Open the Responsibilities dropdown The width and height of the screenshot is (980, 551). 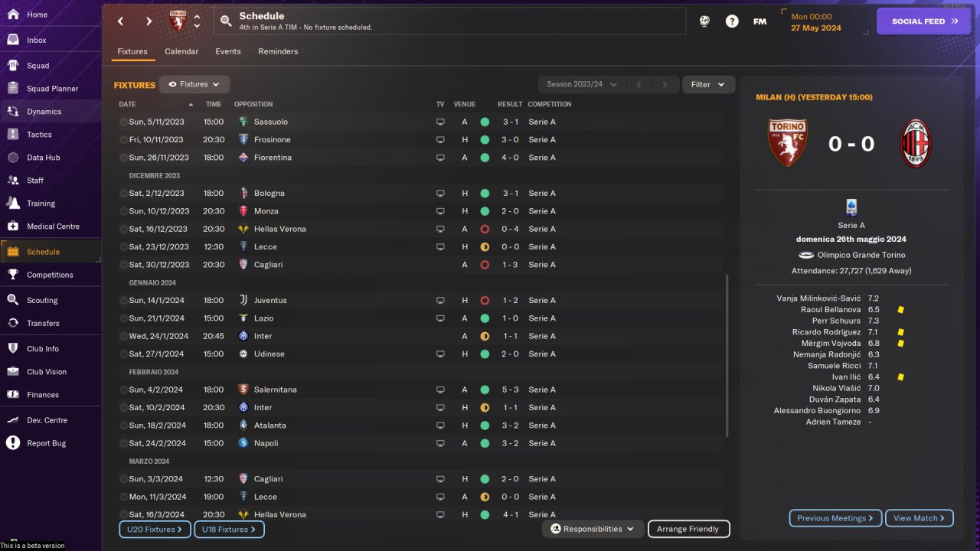593,529
